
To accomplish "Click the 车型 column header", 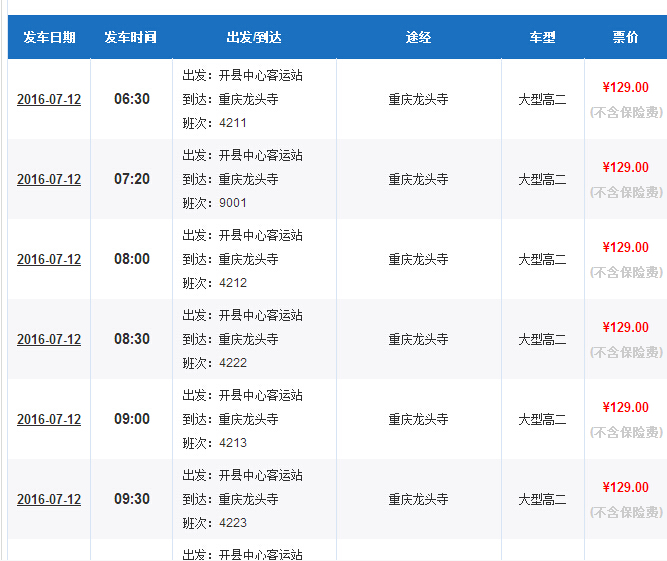I will 542,37.
